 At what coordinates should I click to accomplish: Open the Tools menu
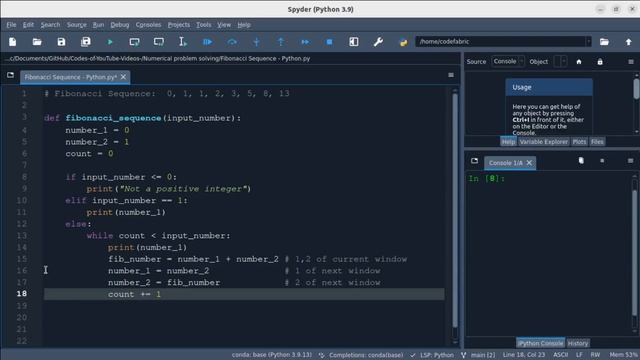(x=204, y=25)
